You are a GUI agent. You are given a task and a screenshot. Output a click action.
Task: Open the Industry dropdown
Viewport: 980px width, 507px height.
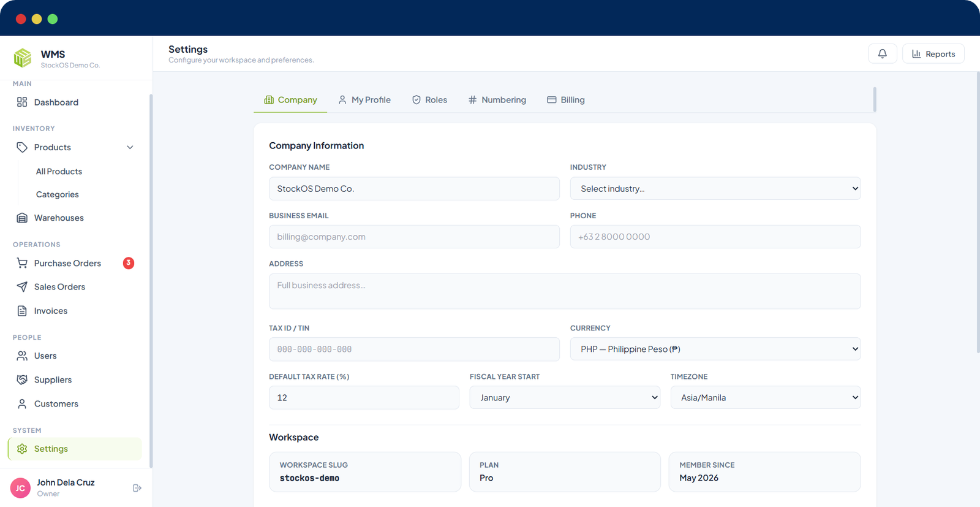point(715,189)
